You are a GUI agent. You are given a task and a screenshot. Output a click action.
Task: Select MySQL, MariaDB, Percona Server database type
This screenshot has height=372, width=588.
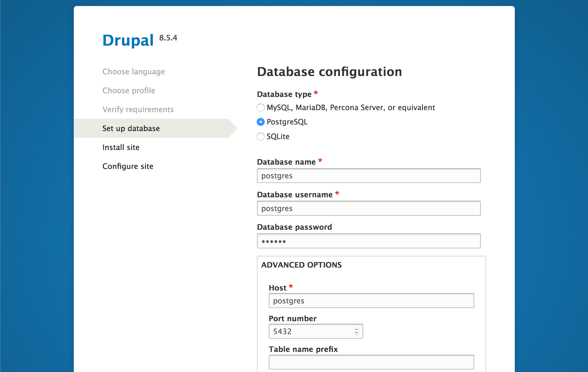(261, 108)
